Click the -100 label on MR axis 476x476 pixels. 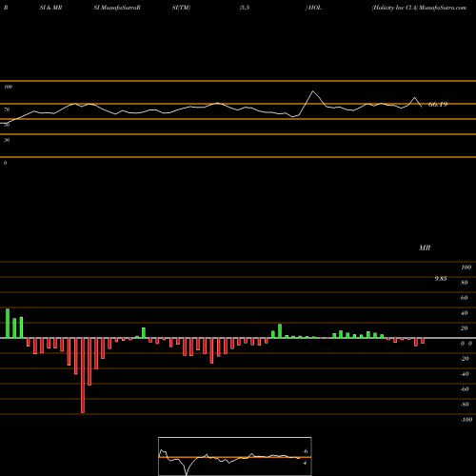tap(466, 420)
